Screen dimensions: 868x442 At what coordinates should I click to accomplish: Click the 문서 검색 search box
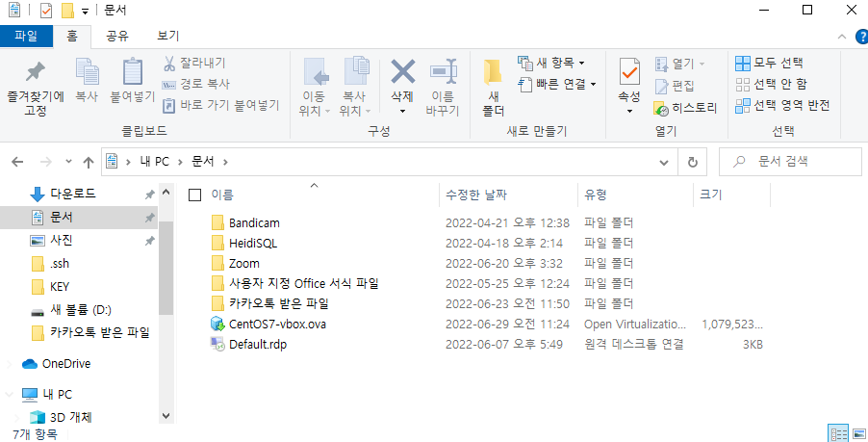(790, 162)
